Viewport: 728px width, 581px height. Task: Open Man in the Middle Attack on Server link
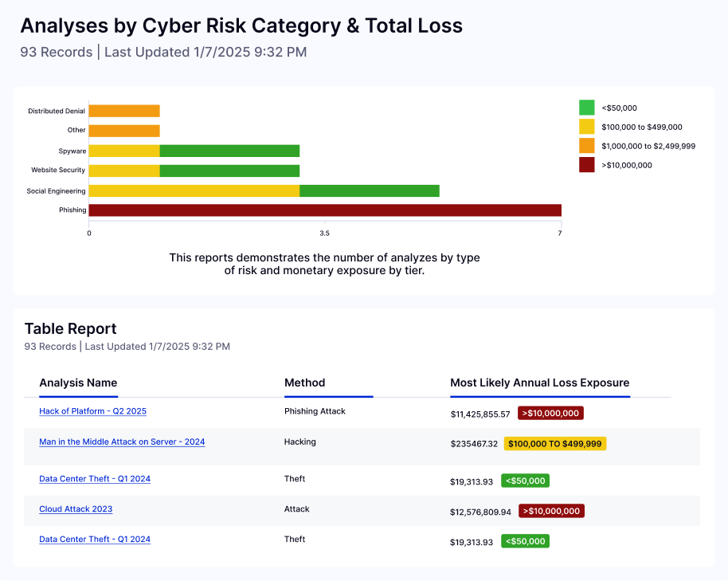pos(122,442)
